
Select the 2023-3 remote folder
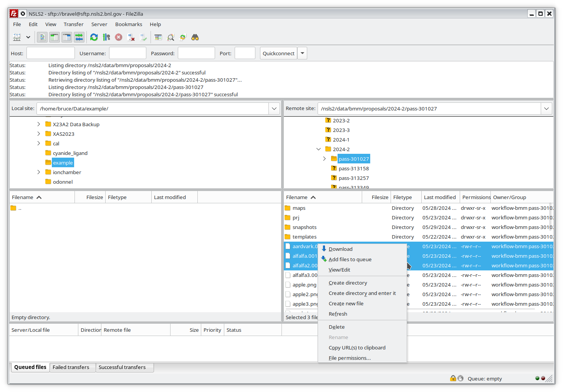[341, 130]
